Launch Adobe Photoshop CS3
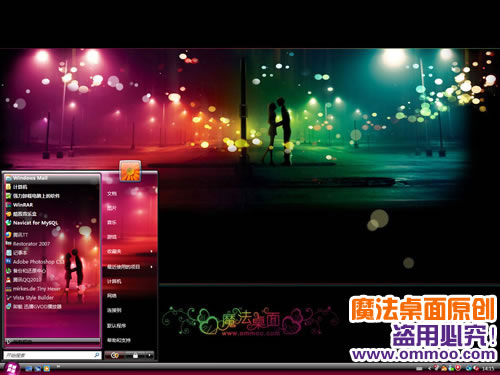The image size is (500, 375). [x=52, y=262]
